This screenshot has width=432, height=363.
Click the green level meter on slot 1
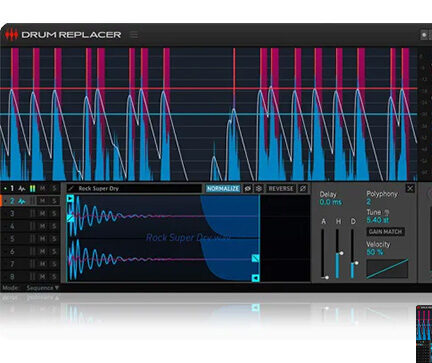tap(32, 189)
